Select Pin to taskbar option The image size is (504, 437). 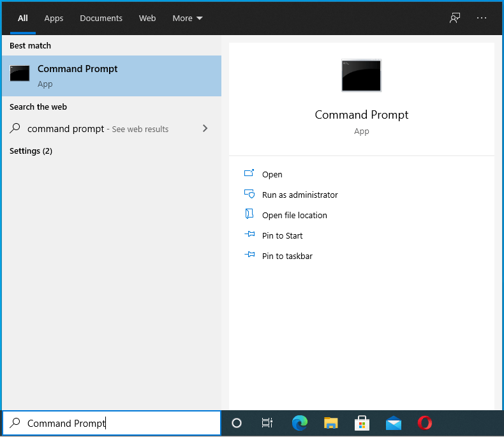coord(286,256)
